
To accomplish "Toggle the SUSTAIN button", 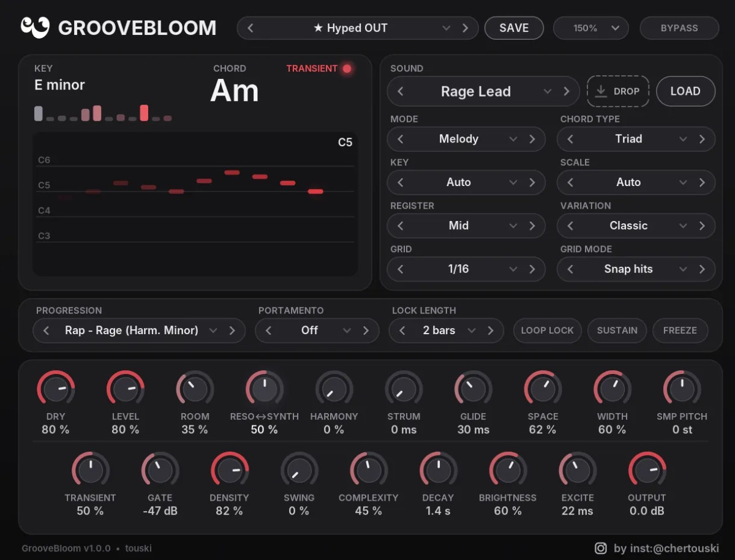I will (617, 330).
